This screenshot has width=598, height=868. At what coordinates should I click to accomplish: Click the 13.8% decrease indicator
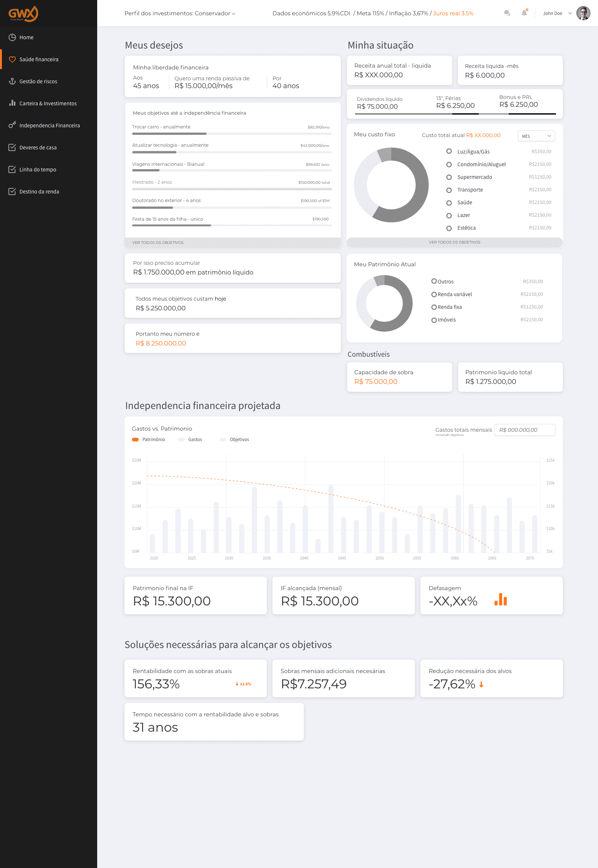click(x=243, y=684)
